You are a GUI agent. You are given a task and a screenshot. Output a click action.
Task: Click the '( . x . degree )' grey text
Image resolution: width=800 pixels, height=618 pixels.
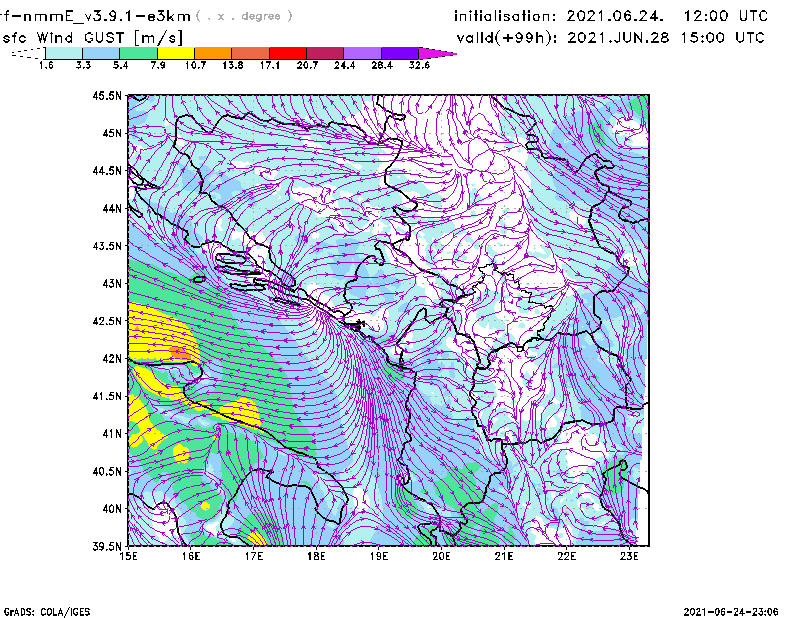244,16
